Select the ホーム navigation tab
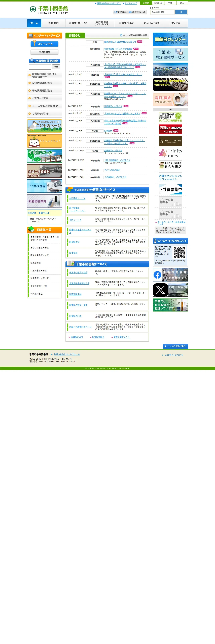The height and width of the screenshot is (644, 215). 34,23
